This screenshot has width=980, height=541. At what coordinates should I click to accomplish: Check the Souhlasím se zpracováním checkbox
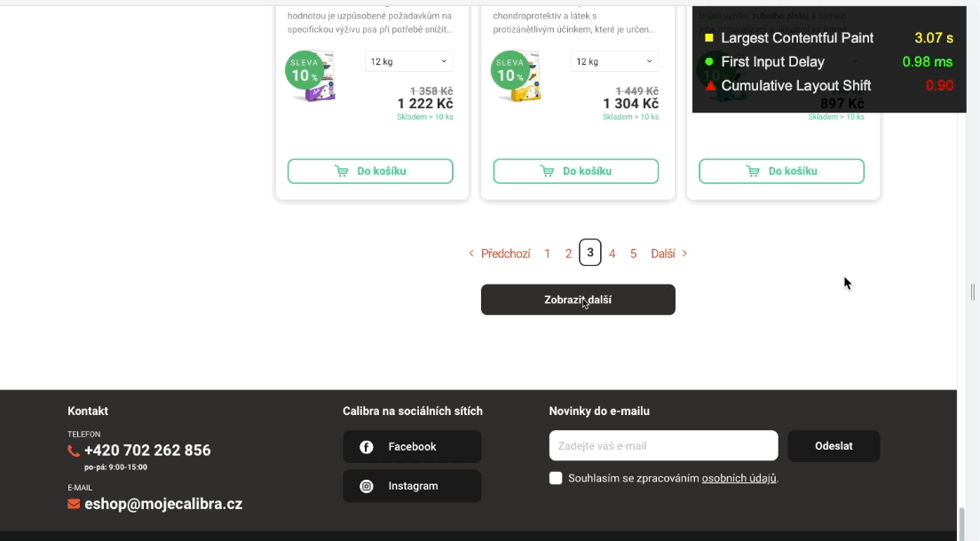556,479
